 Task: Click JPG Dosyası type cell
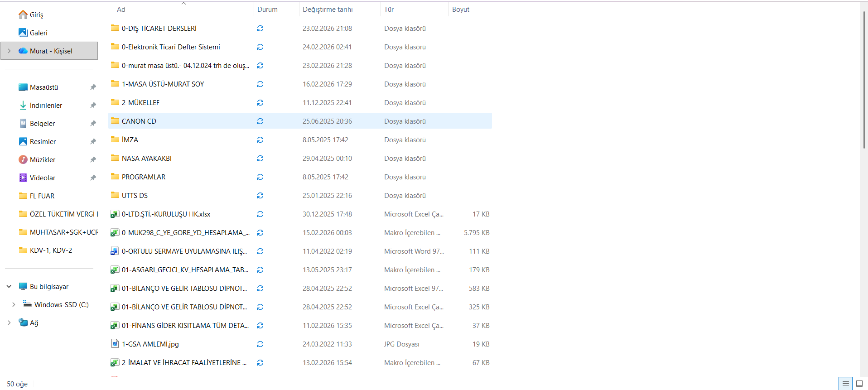point(401,344)
